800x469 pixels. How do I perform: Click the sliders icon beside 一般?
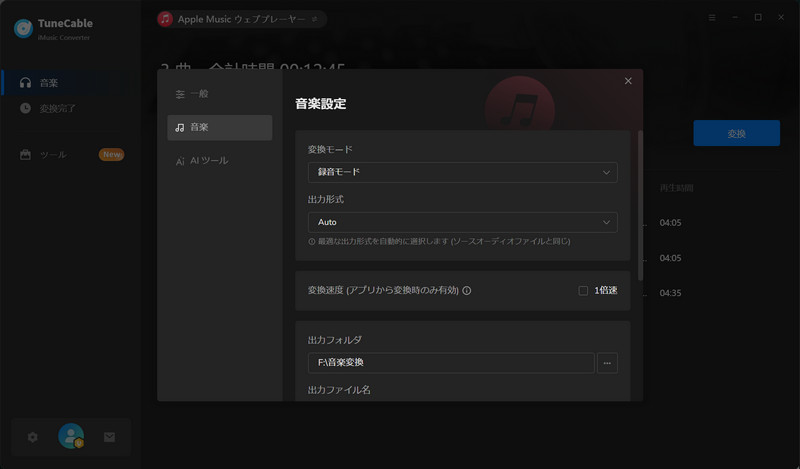[180, 94]
